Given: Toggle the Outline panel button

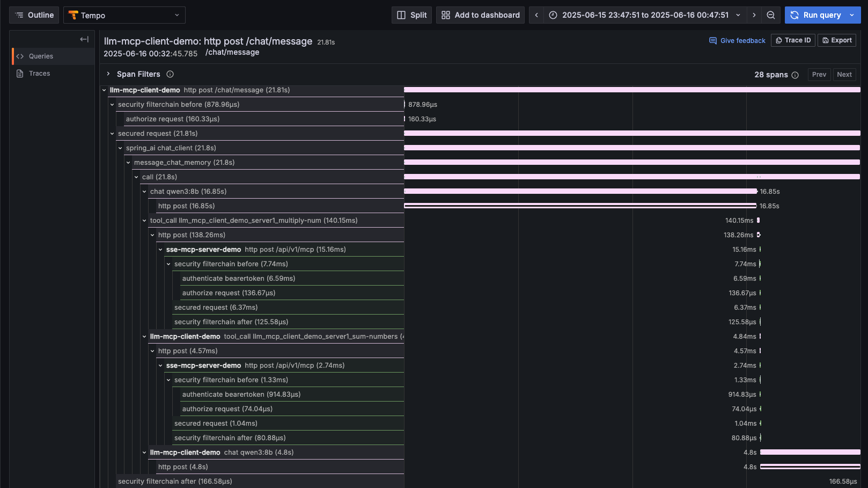Looking at the screenshot, I should pyautogui.click(x=34, y=15).
